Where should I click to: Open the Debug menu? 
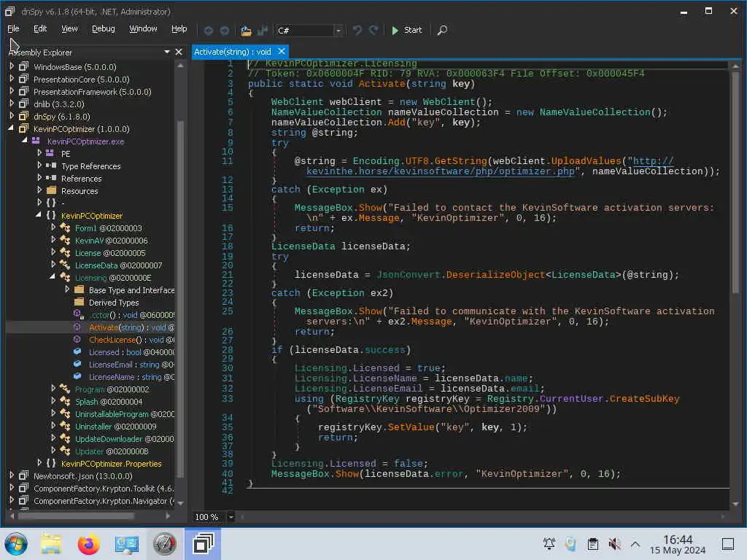point(104,29)
